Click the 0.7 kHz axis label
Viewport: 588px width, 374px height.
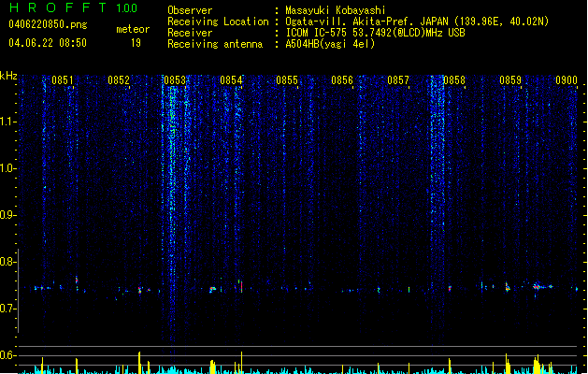(x=7, y=309)
